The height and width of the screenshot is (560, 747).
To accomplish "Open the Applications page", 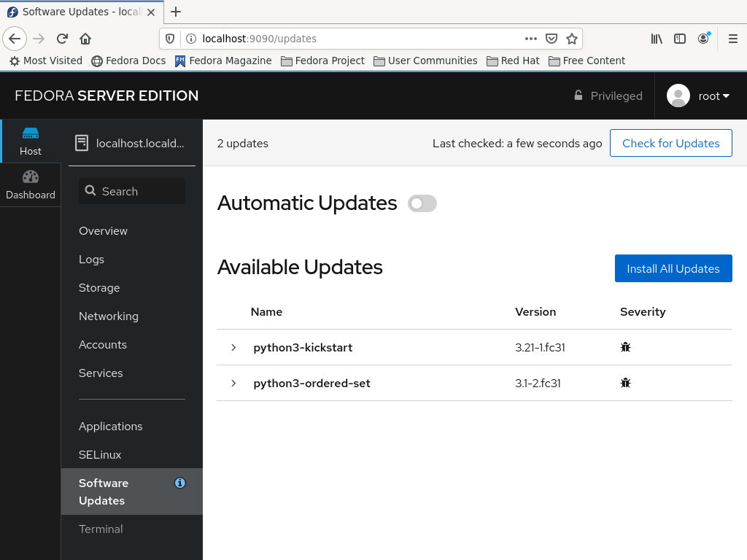I will 111,426.
